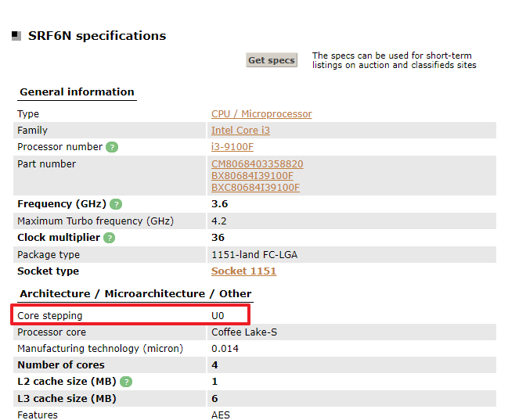508x420 pixels.
Task: Select the Number of cores value 4
Action: click(214, 365)
